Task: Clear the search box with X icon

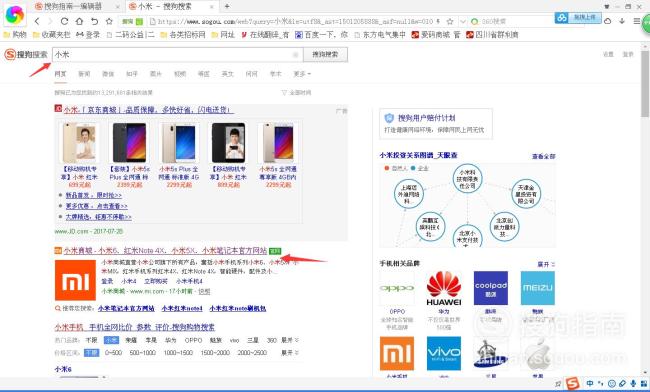Action: pyautogui.click(x=296, y=55)
